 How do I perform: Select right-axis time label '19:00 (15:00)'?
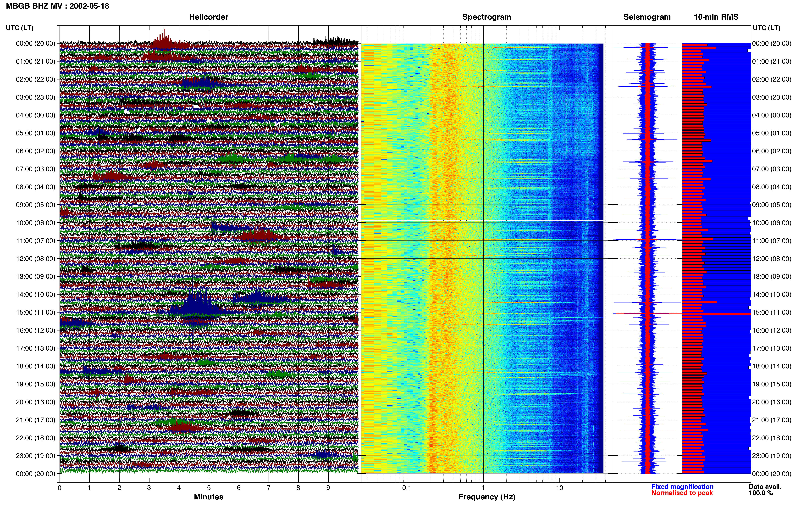point(772,384)
